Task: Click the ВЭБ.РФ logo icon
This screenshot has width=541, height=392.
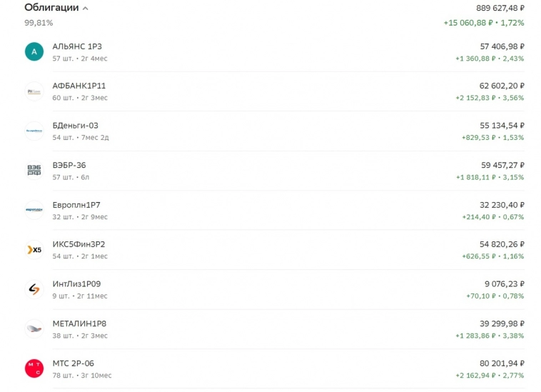Action: [34, 171]
